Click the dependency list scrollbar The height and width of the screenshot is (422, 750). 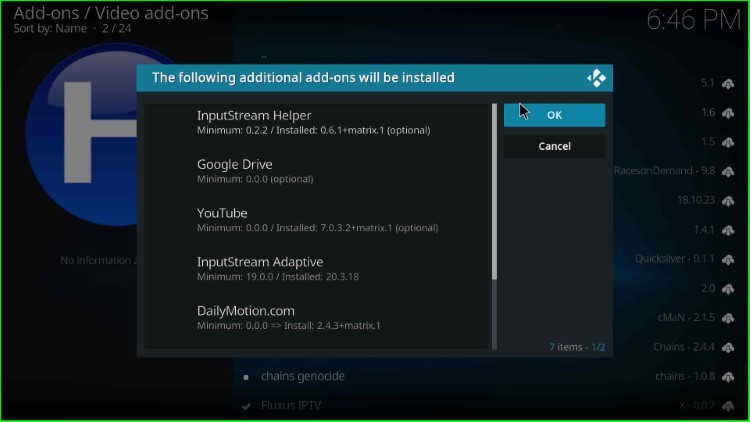(494, 226)
